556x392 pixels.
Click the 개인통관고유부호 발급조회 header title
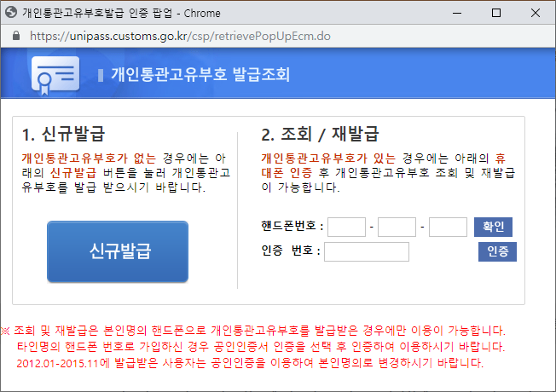click(x=200, y=74)
